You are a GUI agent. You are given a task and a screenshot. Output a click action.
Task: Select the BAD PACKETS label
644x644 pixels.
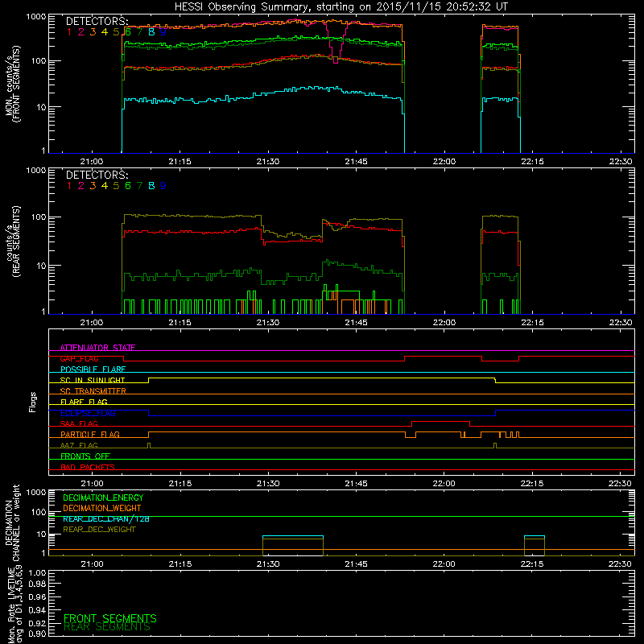(x=88, y=467)
